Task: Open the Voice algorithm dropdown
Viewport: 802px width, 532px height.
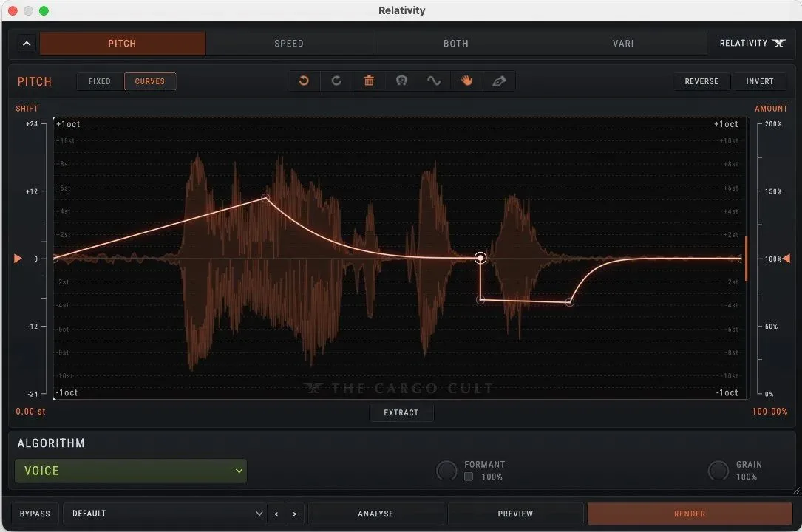Action: pos(131,471)
